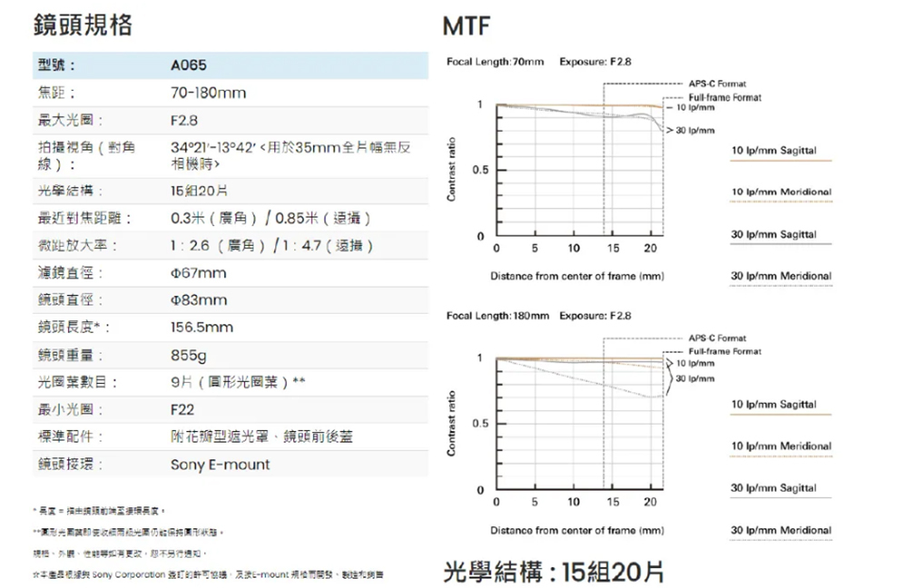Select filter diameter Φ67mm
Viewport: 899px width, 588px height.
click(x=198, y=273)
